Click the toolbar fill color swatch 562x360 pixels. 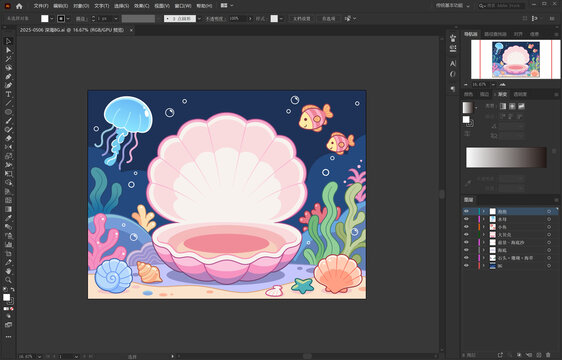tap(6, 297)
